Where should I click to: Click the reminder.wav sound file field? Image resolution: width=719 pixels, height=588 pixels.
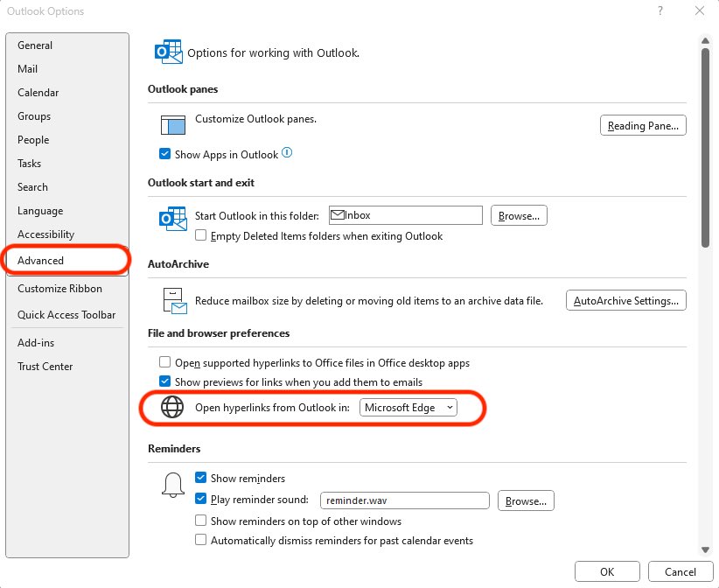(404, 500)
